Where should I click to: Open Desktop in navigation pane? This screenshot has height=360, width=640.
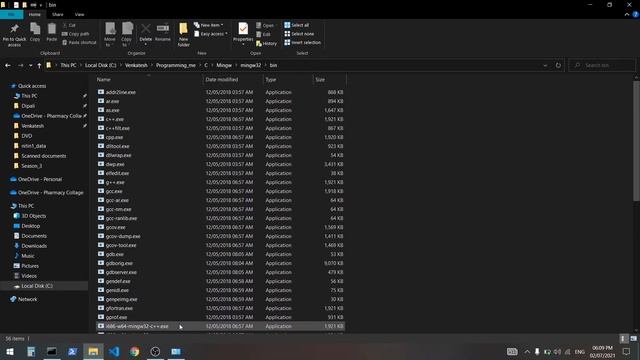coord(31,226)
